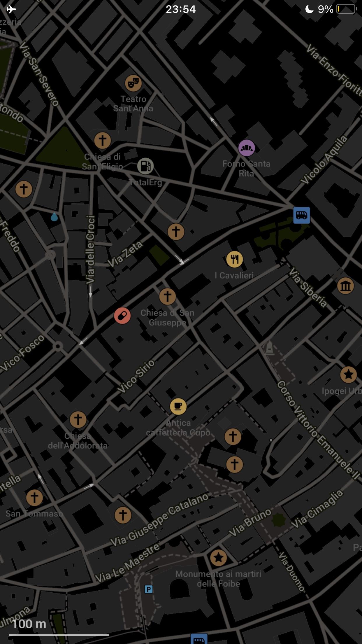This screenshot has width=362, height=644.
Task: Select the red pharmacy pill marker
Action: point(122,316)
